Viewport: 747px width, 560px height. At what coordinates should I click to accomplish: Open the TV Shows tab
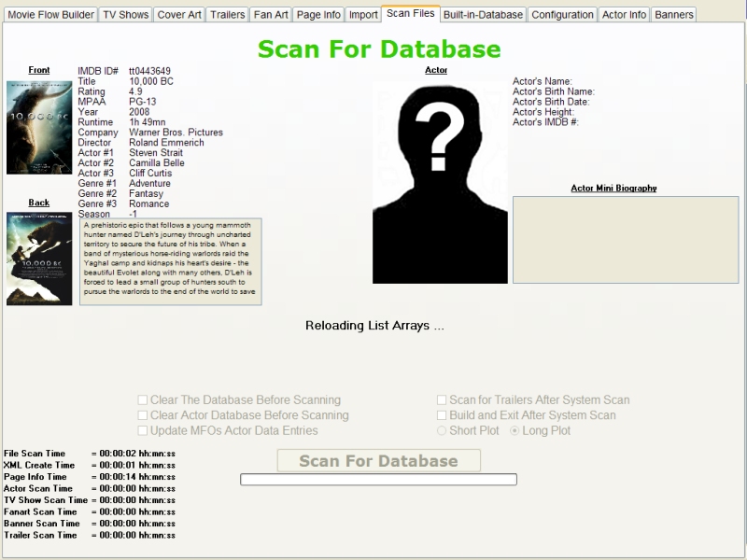tap(125, 15)
